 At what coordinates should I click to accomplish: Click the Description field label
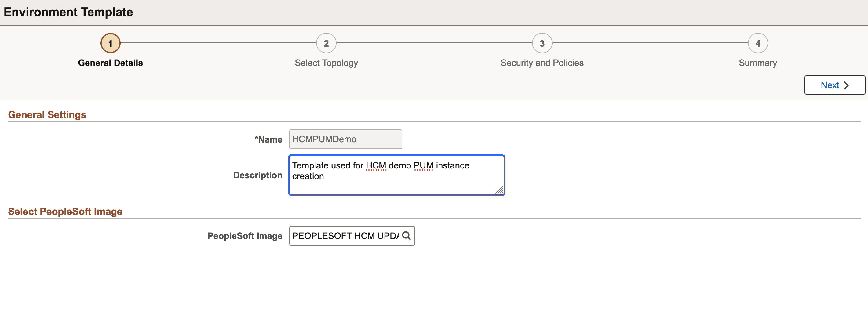[257, 175]
